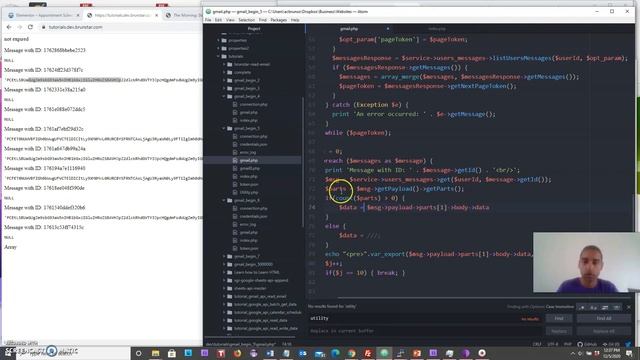
Task: Click the Find All button
Action: tap(604, 318)
